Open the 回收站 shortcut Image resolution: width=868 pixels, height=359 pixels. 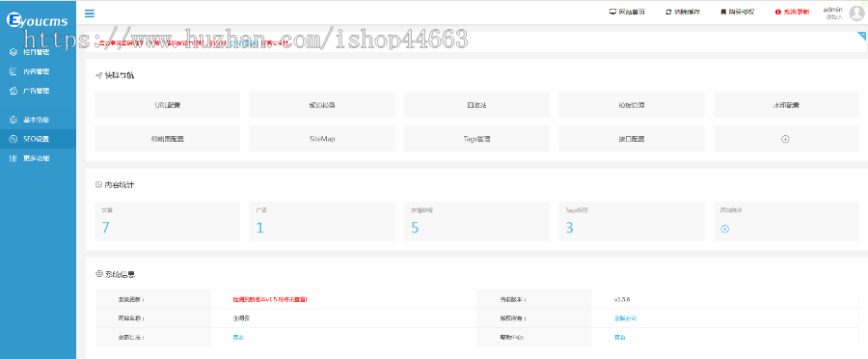(476, 104)
